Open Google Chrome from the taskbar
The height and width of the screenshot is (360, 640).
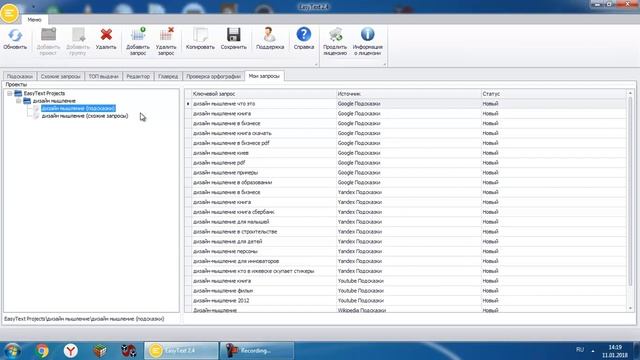coord(42,351)
